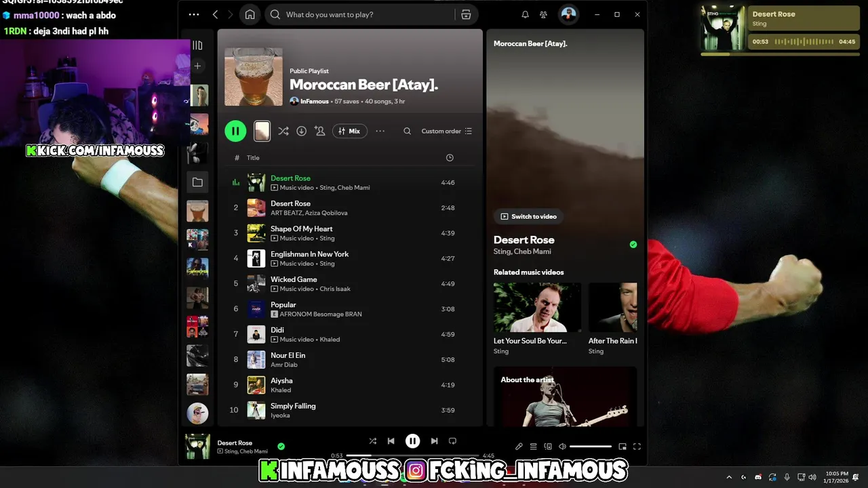This screenshot has width=868, height=488.
Task: Collapse Your Library sidebar
Action: (x=197, y=45)
